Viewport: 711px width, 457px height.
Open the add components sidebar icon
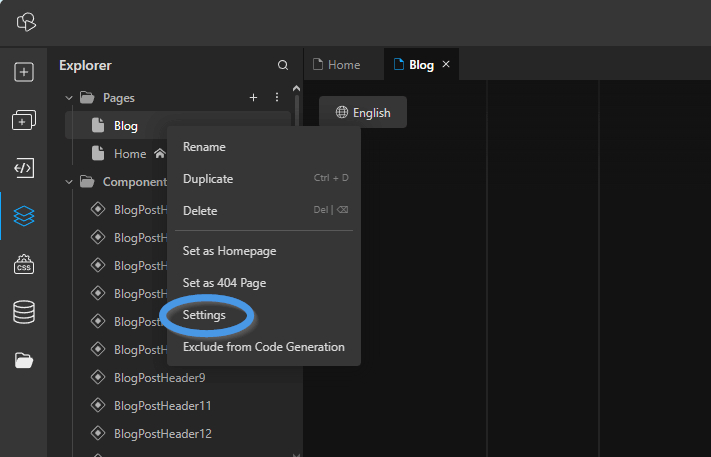[24, 120]
